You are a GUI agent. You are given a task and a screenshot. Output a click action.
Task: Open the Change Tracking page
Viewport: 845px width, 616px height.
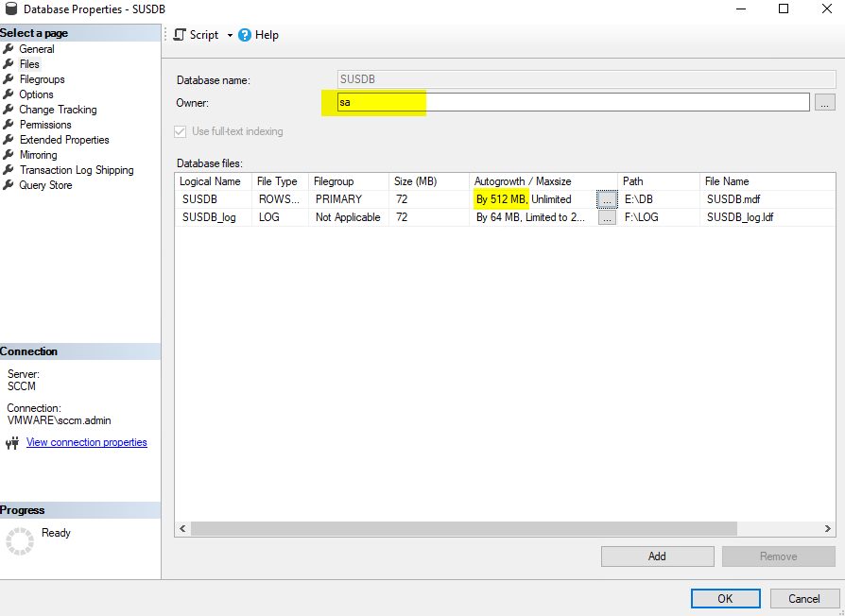[x=58, y=110]
